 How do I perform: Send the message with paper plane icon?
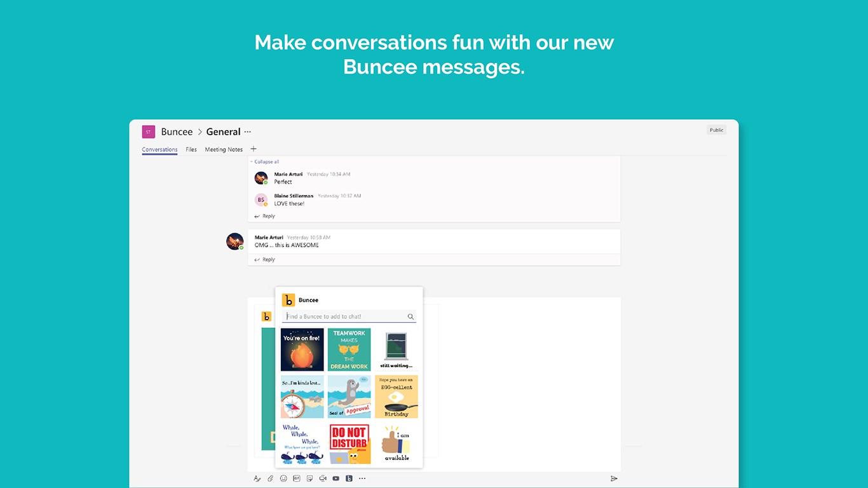tap(614, 478)
